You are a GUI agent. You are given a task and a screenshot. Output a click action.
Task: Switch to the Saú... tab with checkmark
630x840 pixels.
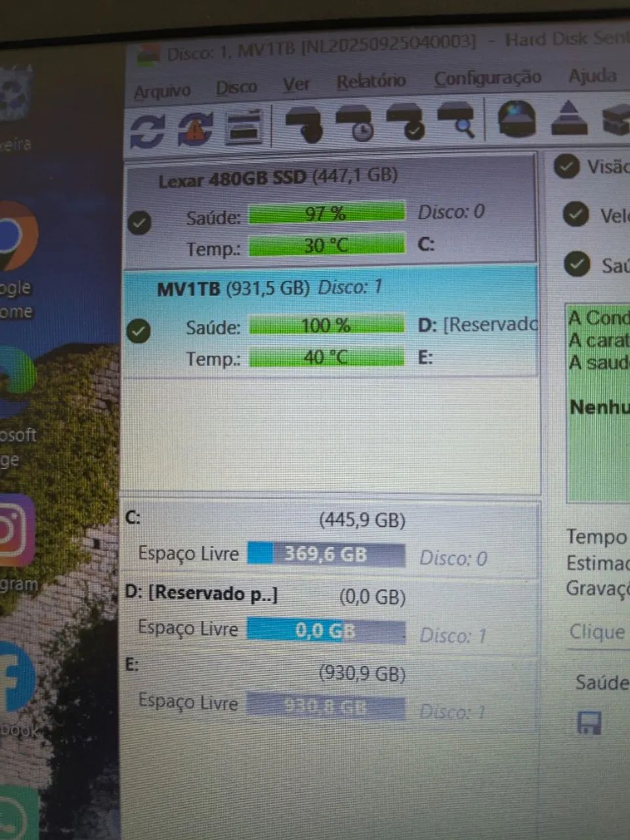pos(597,264)
